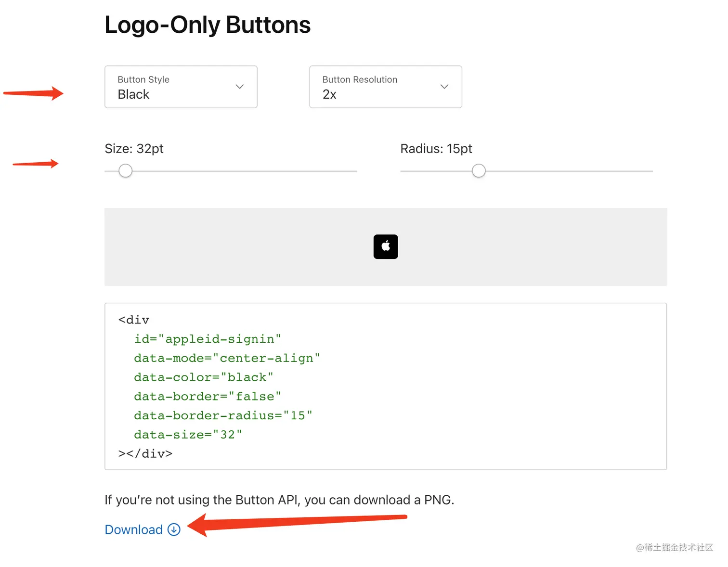Click the id="appleid-signin" code line
The height and width of the screenshot is (567, 728).
coord(208,339)
